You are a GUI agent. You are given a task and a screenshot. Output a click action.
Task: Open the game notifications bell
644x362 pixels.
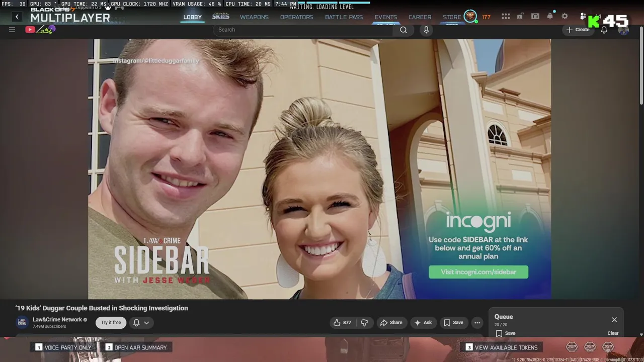point(550,17)
